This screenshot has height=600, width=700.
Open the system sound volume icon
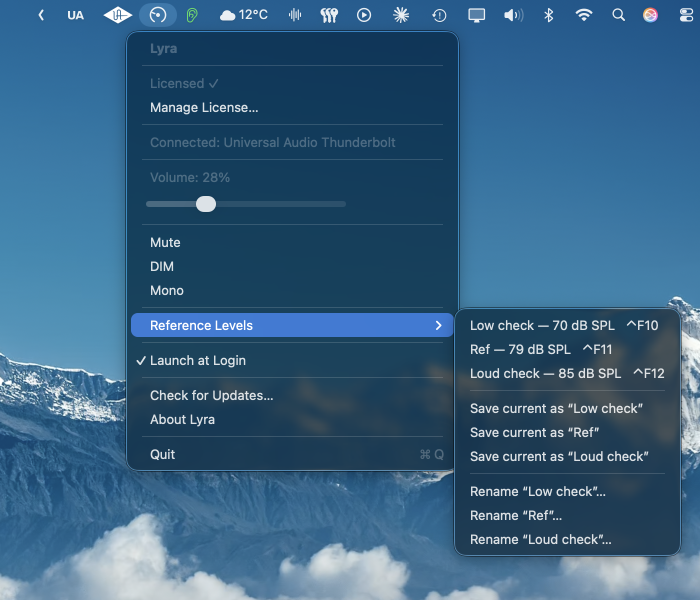tap(513, 15)
